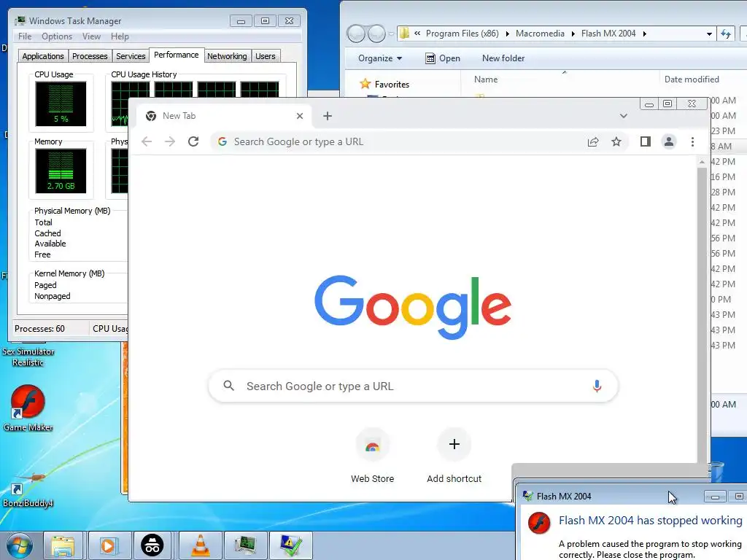This screenshot has height=560, width=747.
Task: Click Flash MX 2004 breadcrumb segment
Action: [x=608, y=34]
